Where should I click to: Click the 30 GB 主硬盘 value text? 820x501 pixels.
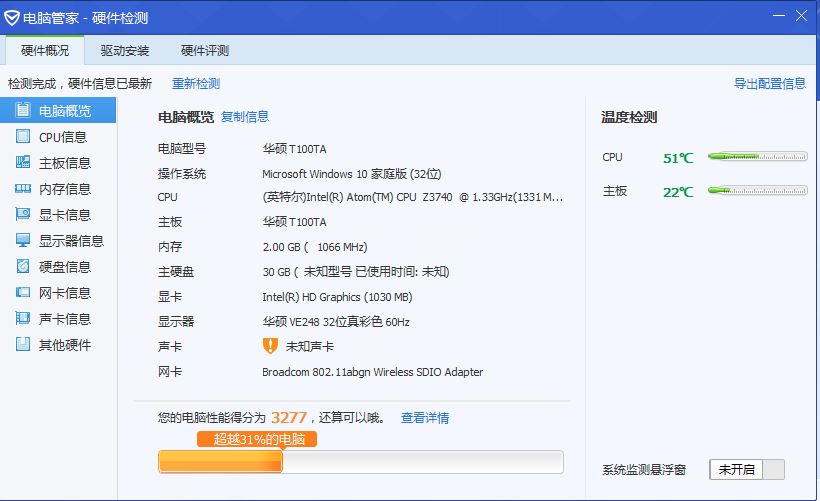click(356, 271)
